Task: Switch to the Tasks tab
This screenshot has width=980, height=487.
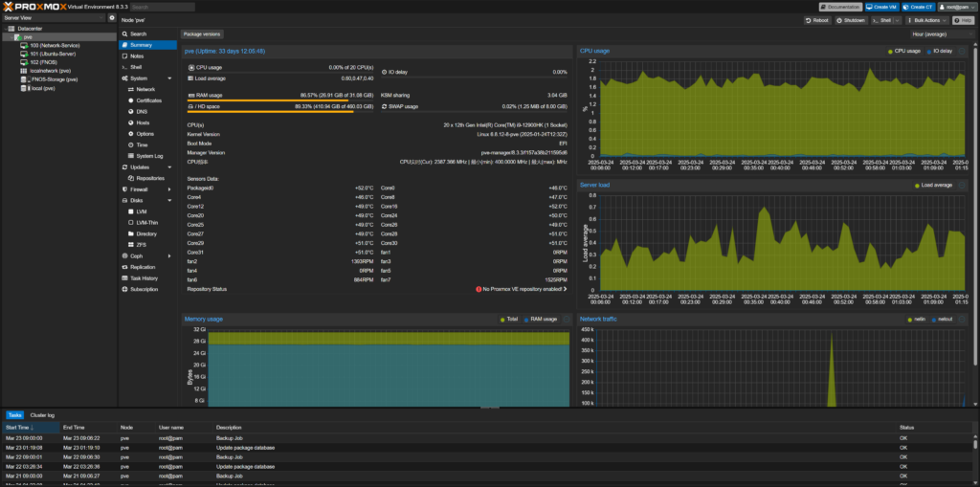Action: [x=15, y=415]
